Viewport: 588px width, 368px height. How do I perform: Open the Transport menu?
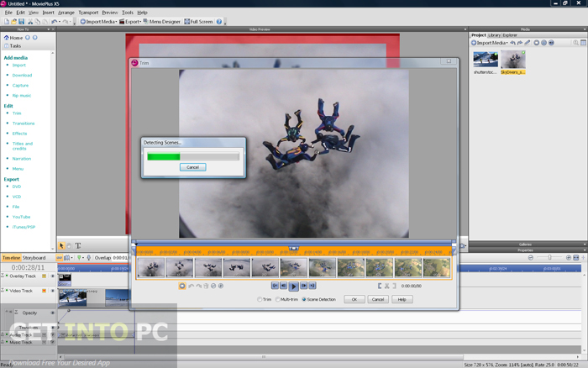(x=88, y=13)
